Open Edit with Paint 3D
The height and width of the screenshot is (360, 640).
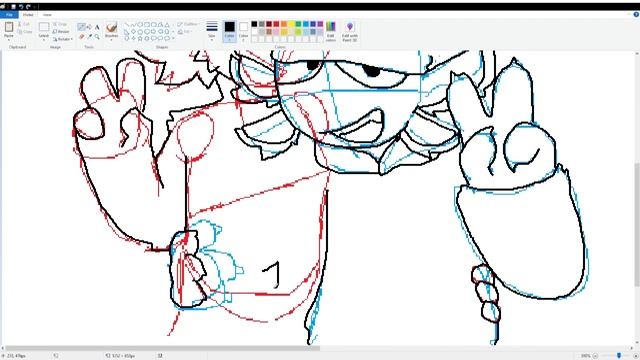point(350,31)
